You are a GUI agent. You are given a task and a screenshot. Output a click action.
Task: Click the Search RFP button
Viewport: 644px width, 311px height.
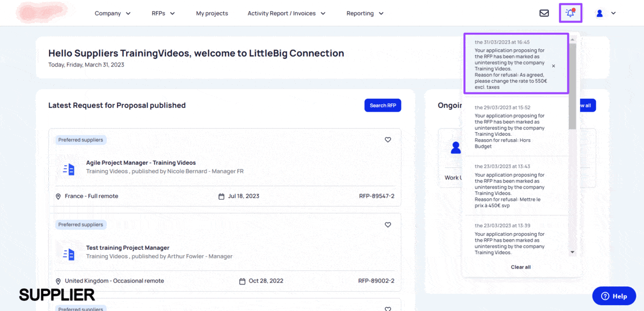tap(383, 105)
